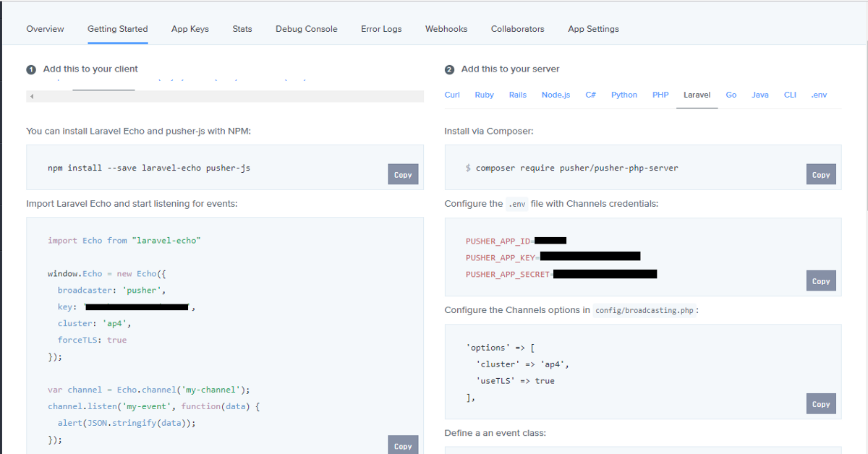Click the step 1 numbered badge icon

31,69
